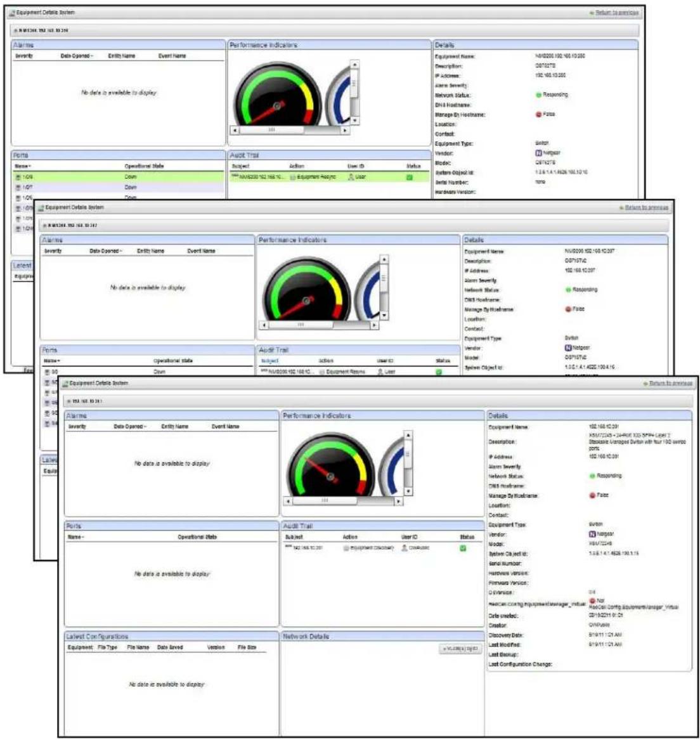Viewport: 700px width, 740px height.
Task: Click the Equipment Discovery action icon in front Audit Trail
Action: coord(346,549)
